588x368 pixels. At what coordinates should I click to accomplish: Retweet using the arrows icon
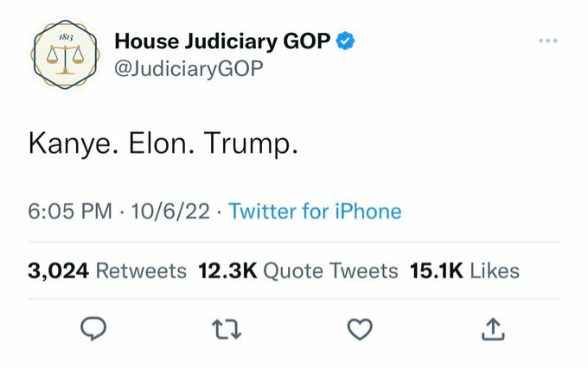tap(227, 329)
